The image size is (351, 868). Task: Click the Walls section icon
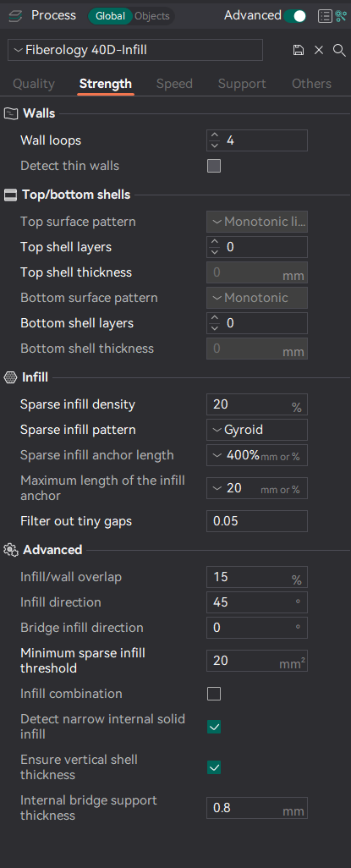pos(11,113)
